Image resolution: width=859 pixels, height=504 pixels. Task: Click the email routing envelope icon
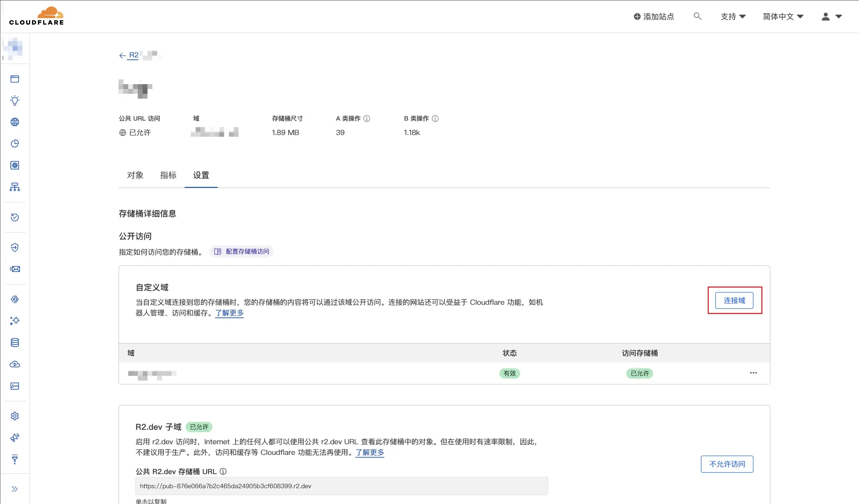[15, 269]
